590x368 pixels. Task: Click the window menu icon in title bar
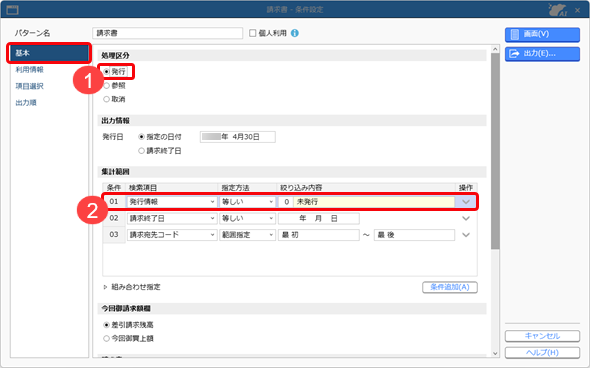point(12,10)
